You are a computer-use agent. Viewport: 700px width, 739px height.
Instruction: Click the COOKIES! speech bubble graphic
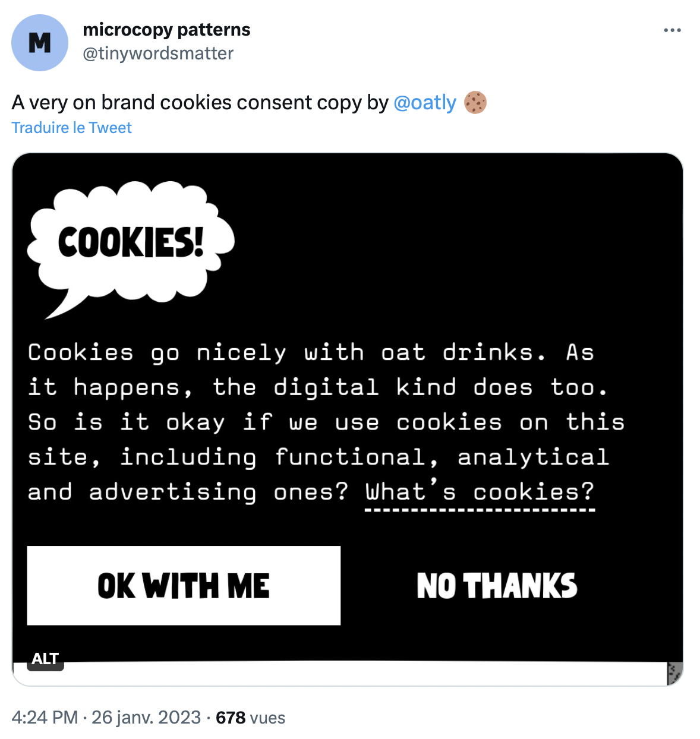(131, 244)
